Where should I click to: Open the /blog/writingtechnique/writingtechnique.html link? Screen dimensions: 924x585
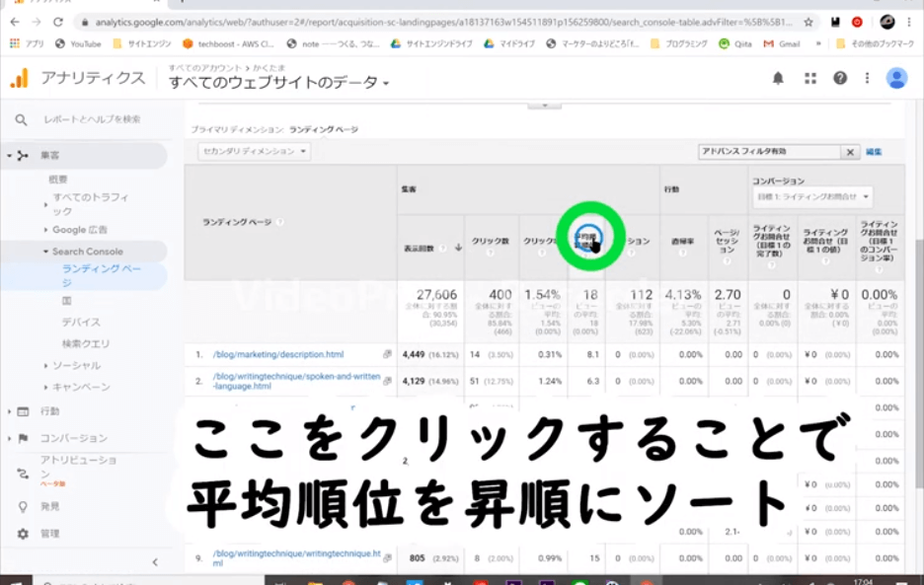coord(296,558)
